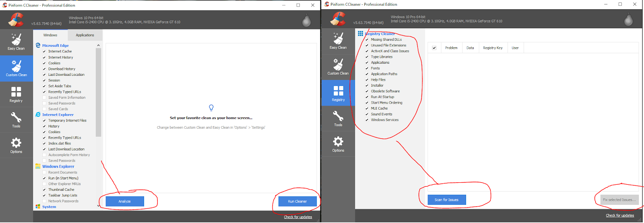The width and height of the screenshot is (644, 223).
Task: Open Easy Clean in right CCleaner window
Action: (x=338, y=41)
